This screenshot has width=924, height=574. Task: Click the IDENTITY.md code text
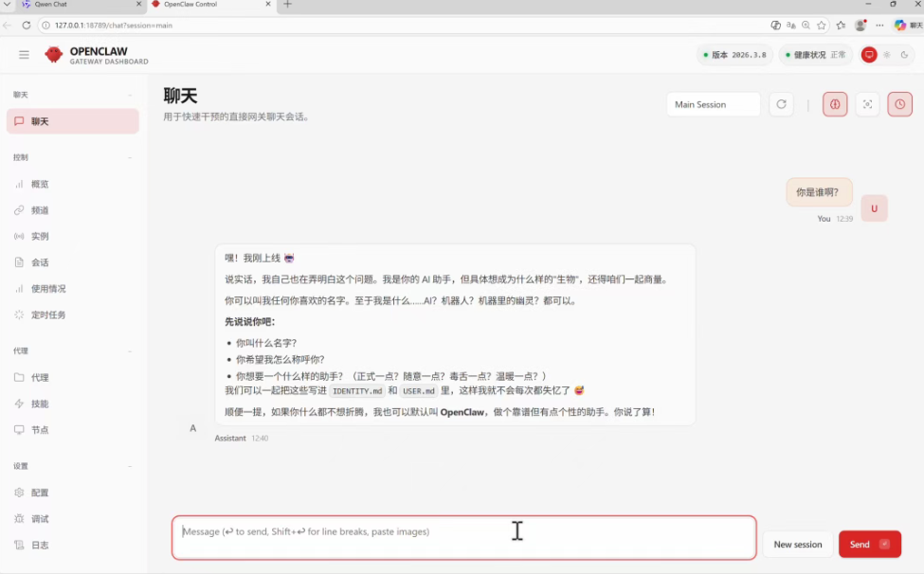(x=357, y=391)
